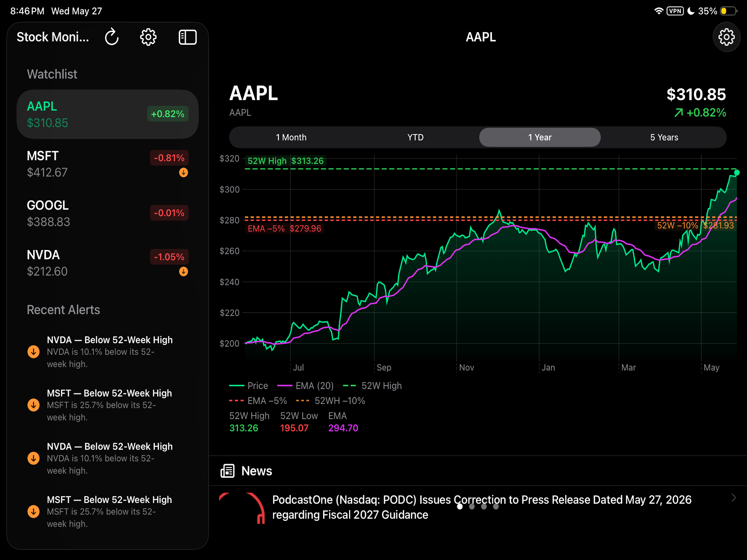Tap the 52W High $313.26 chart label
Image resolution: width=747 pixels, height=560 pixels.
pyautogui.click(x=286, y=161)
